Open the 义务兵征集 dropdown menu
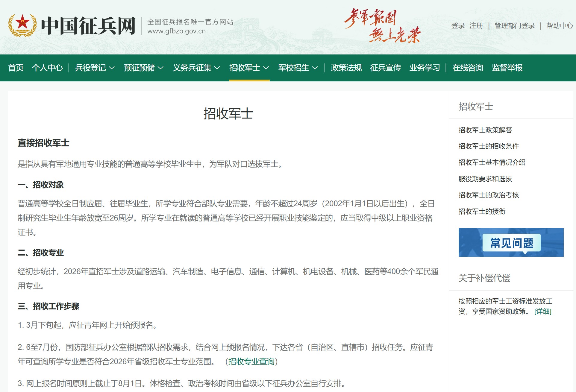Screen dimensions: 576x392 (196, 68)
